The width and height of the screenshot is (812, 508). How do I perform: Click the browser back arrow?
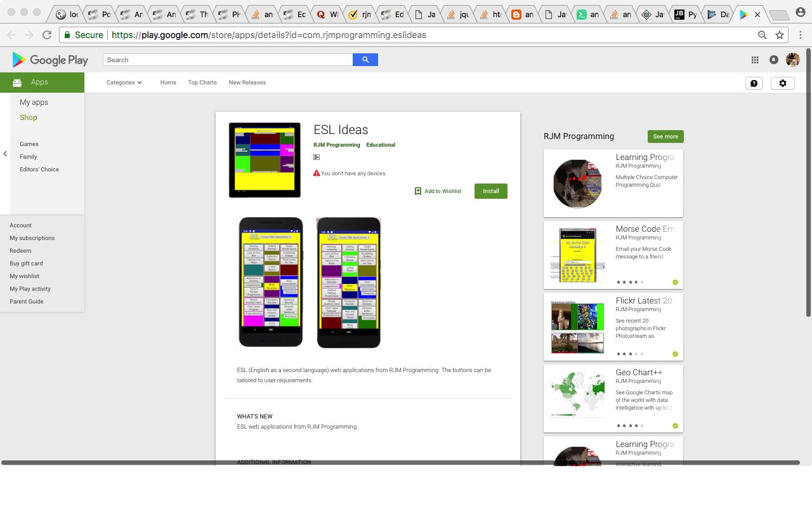tap(11, 35)
